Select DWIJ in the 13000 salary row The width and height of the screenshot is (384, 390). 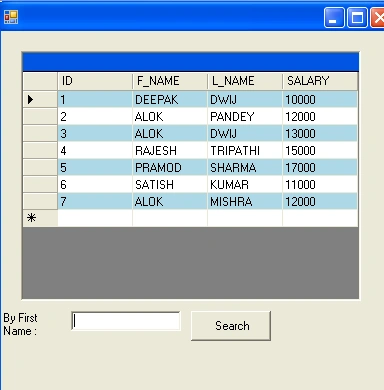245,133
